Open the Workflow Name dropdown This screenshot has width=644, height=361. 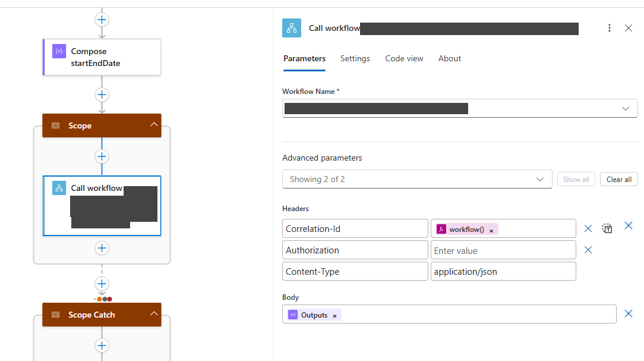pos(625,108)
